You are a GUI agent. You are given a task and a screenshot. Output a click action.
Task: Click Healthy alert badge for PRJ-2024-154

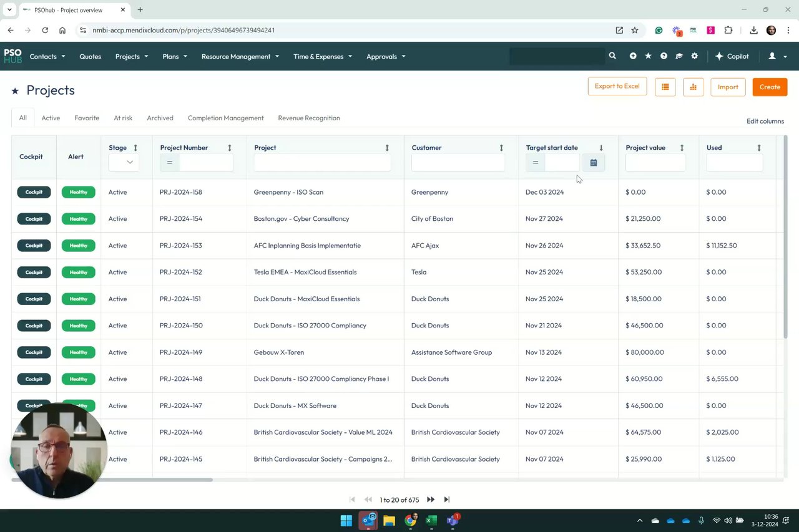click(x=79, y=219)
